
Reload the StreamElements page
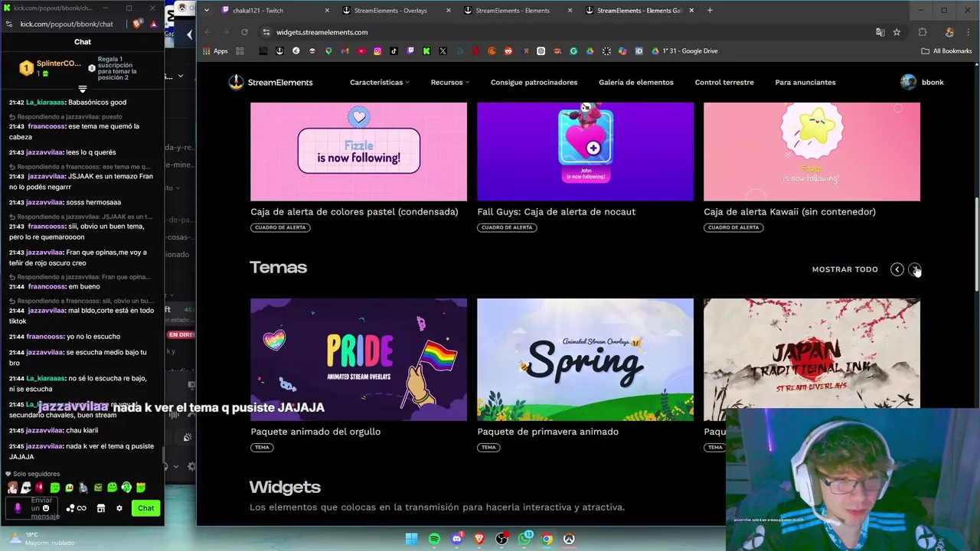pos(244,32)
